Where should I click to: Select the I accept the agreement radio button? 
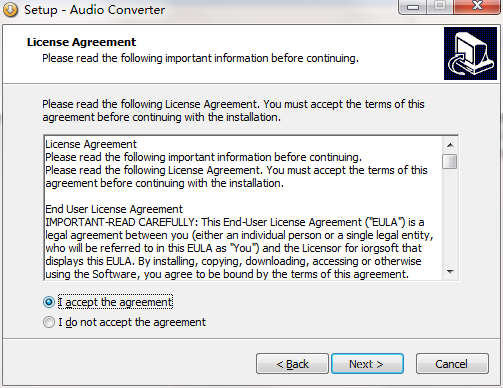point(49,302)
